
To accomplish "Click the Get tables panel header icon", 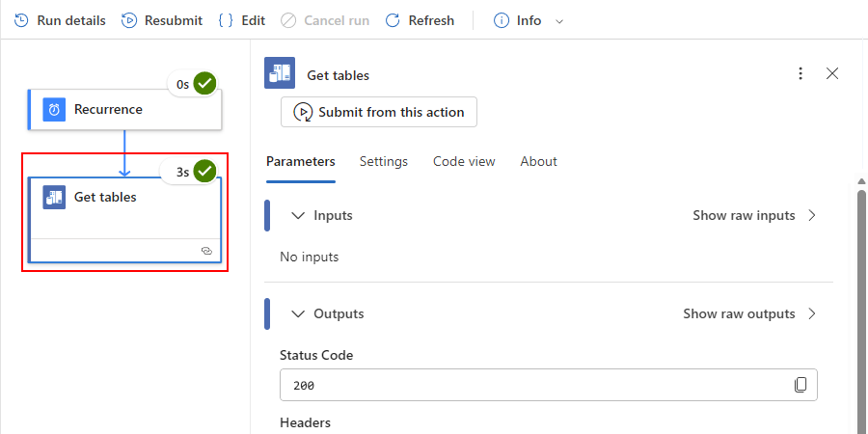I will [x=280, y=74].
